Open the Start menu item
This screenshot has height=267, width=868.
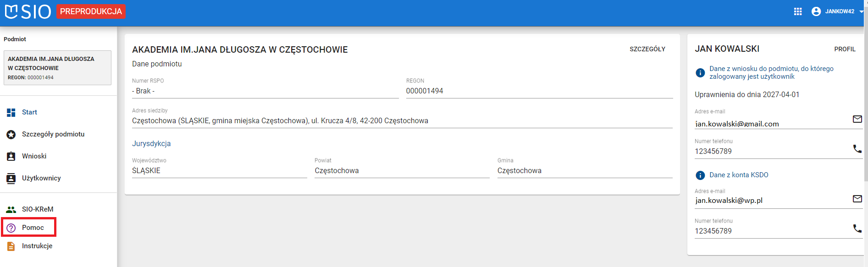point(29,112)
